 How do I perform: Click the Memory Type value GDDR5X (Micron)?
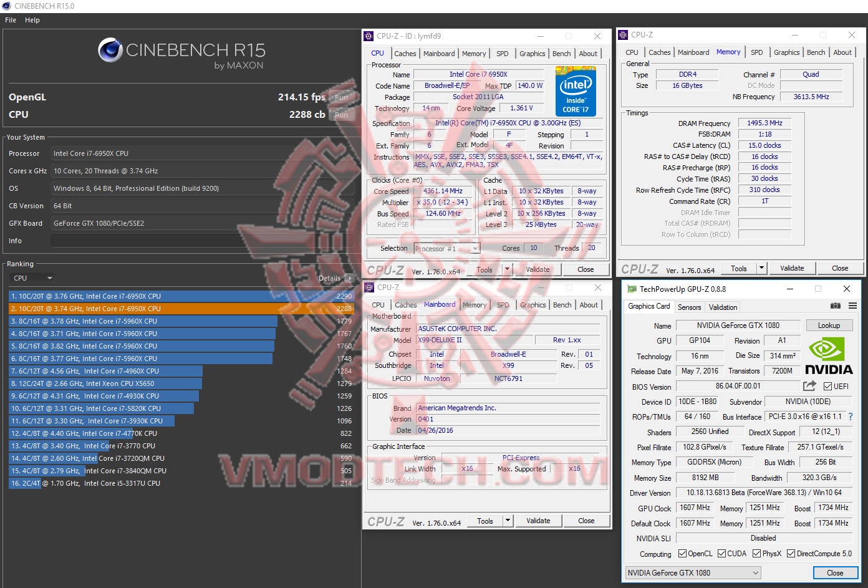coord(714,463)
